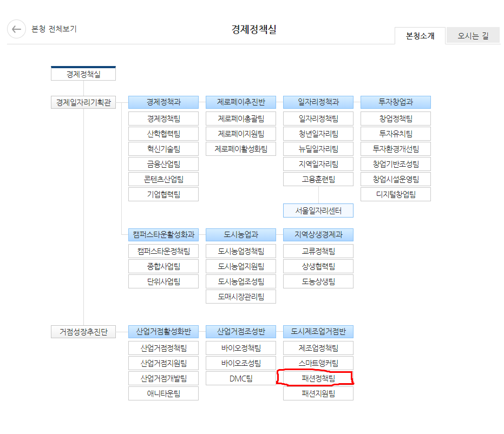
Task: Open the 경제정책과 department
Action: [163, 102]
